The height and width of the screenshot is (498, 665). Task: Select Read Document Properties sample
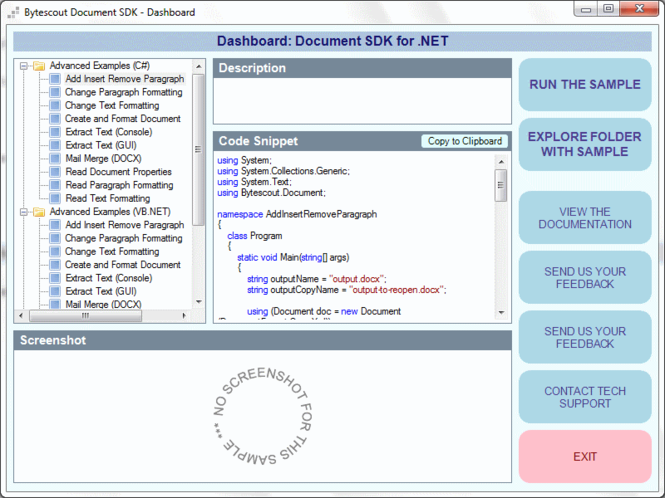(x=118, y=172)
